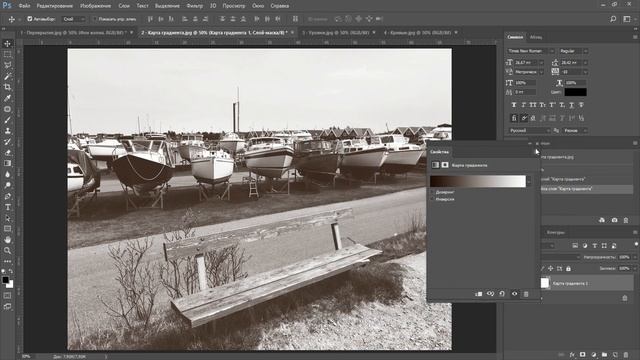Toggle All Caps in Character panel
640x360 pixels.
[533, 105]
